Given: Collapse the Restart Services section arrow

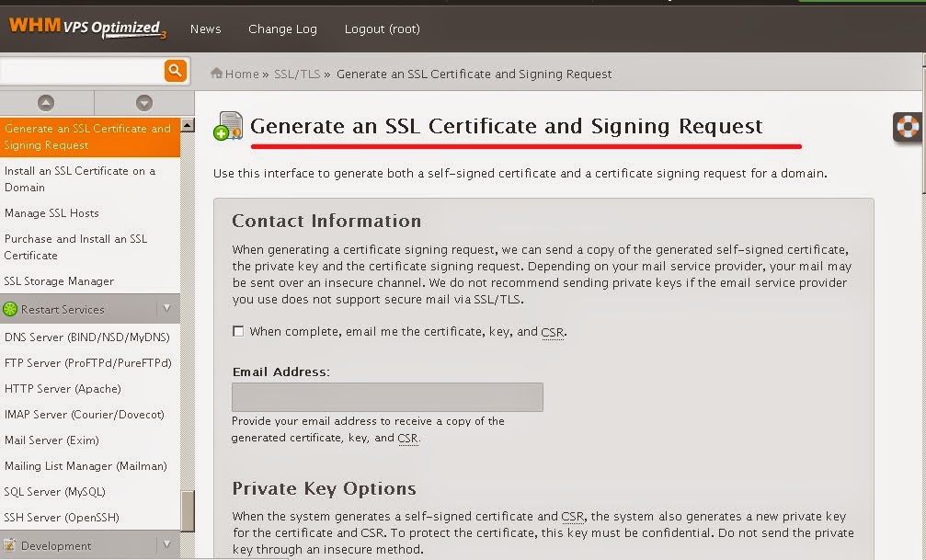Looking at the screenshot, I should [x=166, y=308].
